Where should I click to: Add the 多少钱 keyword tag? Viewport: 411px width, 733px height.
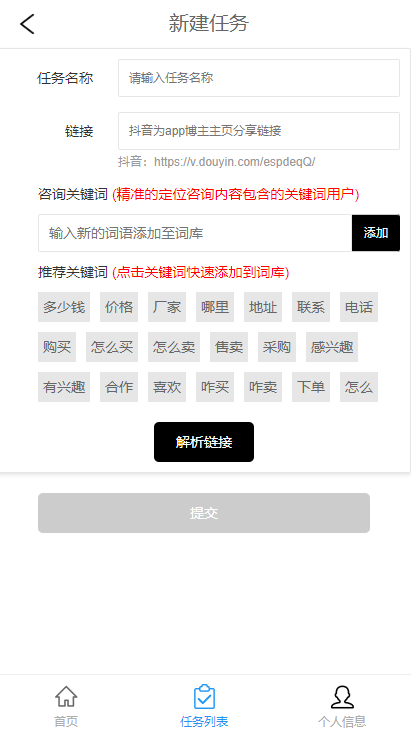click(x=64, y=307)
